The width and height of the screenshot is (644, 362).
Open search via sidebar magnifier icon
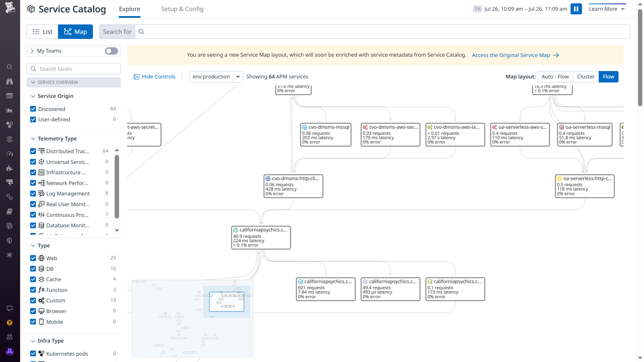coord(10,67)
